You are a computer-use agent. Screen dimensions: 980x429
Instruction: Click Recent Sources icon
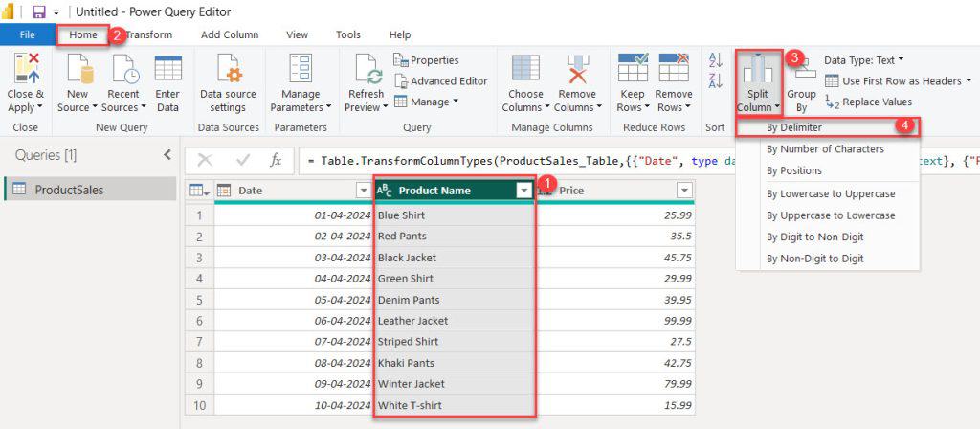(x=124, y=68)
